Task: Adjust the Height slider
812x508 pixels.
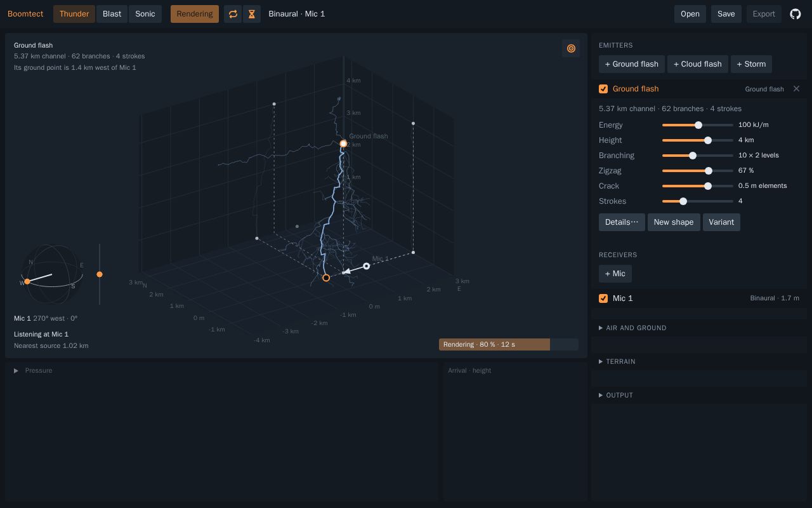Action: click(698, 140)
